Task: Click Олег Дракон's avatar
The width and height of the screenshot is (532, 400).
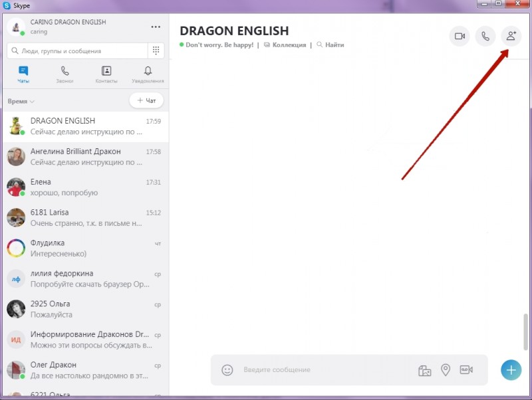Action: (x=16, y=370)
